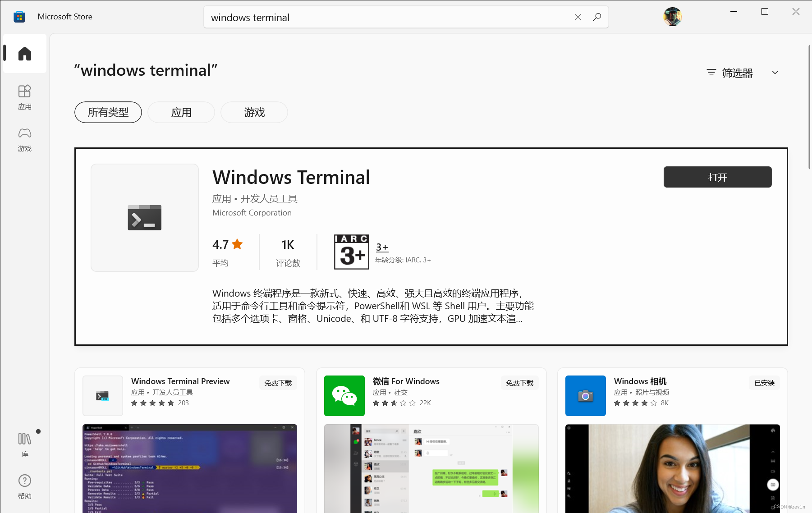Click 已安装 badge on Windows 相机
Viewport: 812px width, 513px height.
(x=765, y=383)
